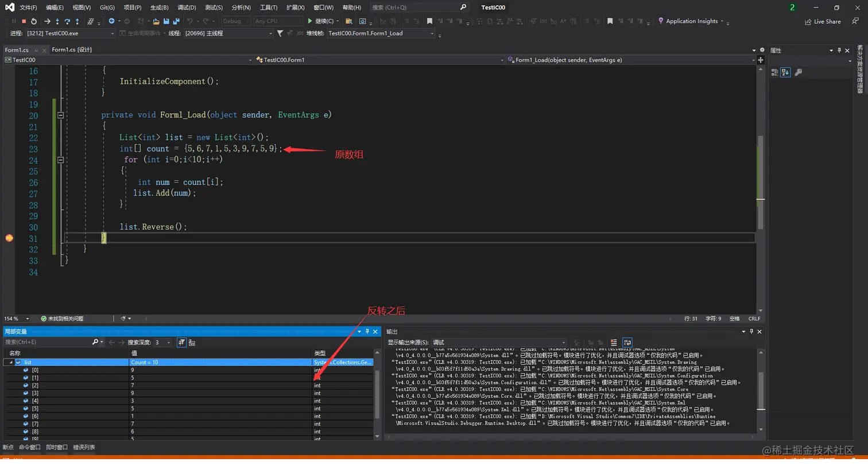The width and height of the screenshot is (868, 470).
Task: Click the notifications count 2 badge
Action: click(792, 7)
